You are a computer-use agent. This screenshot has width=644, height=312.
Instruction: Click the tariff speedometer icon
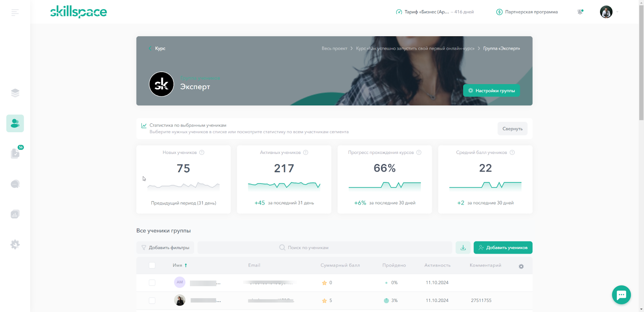click(x=399, y=12)
